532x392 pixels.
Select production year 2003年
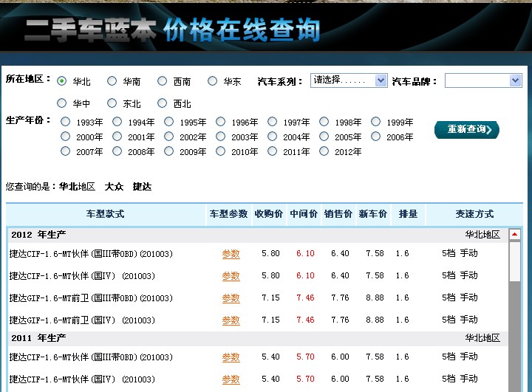click(x=220, y=137)
